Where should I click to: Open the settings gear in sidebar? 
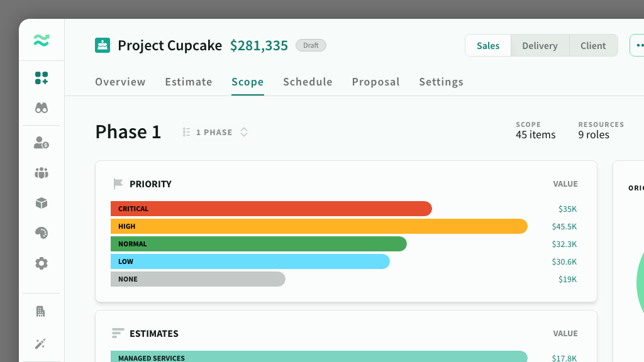pos(42,263)
